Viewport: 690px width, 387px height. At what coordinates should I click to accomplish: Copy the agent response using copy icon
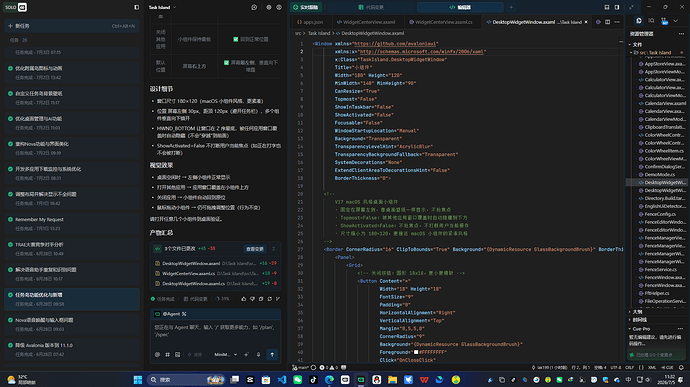point(261,299)
